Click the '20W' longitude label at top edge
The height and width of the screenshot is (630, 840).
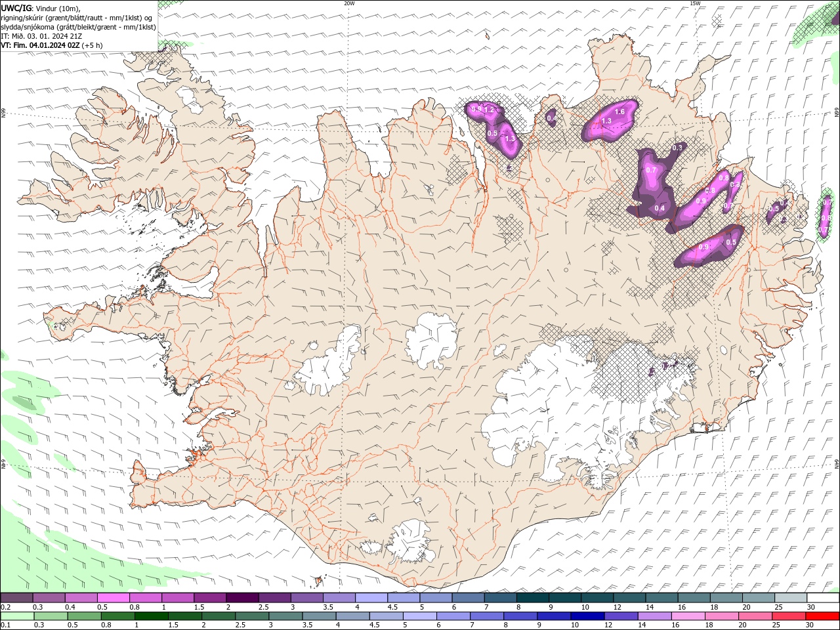[349, 3]
